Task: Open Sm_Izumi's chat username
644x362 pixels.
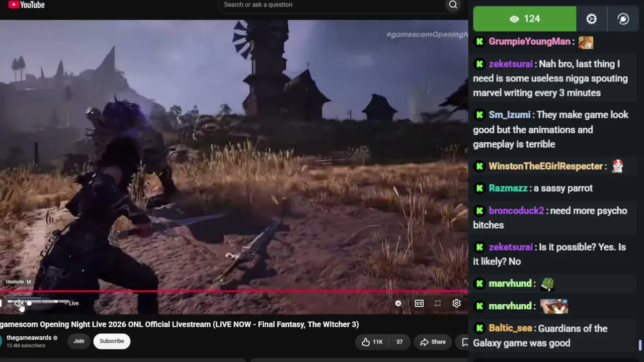Action: (x=510, y=115)
